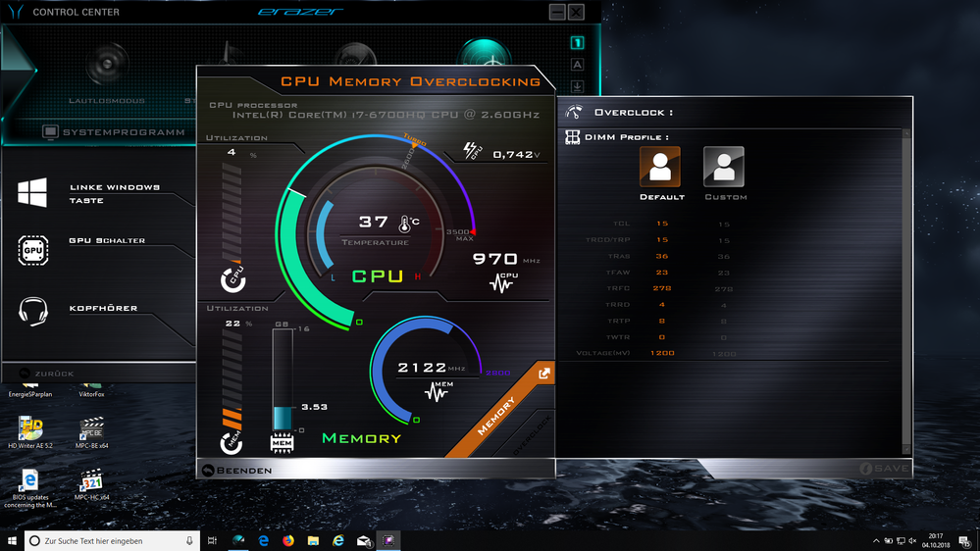The height and width of the screenshot is (551, 980).
Task: Select the Custom DIMM profile icon
Action: 724,168
